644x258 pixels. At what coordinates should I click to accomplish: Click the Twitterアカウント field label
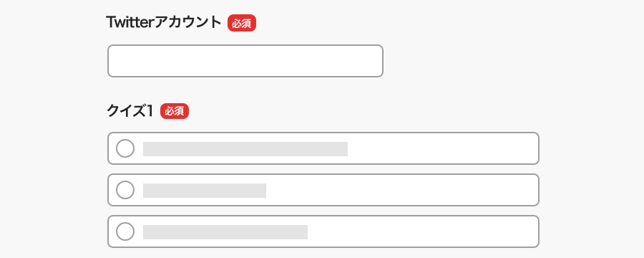pos(164,22)
